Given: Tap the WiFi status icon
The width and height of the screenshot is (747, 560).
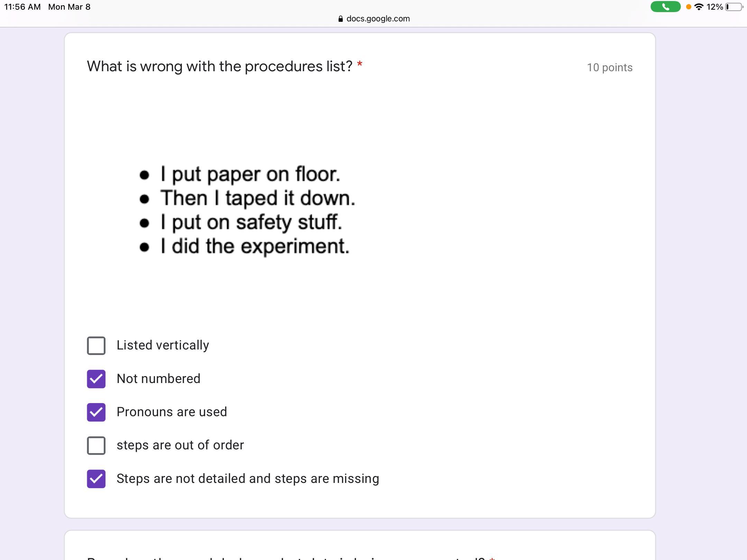Looking at the screenshot, I should click(699, 7).
